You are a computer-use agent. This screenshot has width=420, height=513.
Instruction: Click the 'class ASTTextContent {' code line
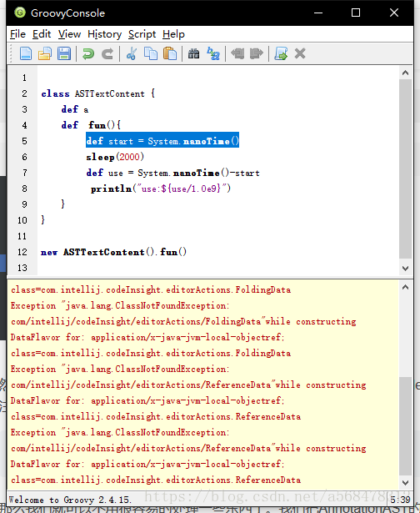[98, 93]
